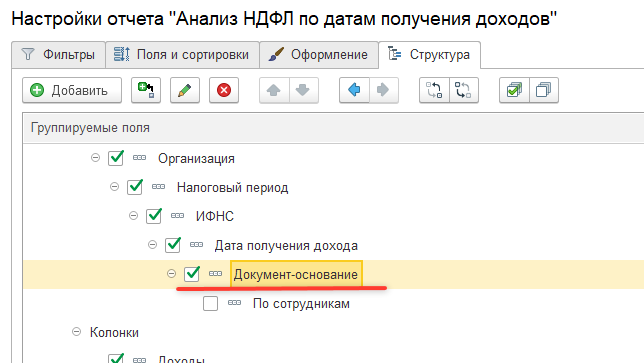This screenshot has width=644, height=363.
Task: Click the blue left arrow icon
Action: (354, 90)
